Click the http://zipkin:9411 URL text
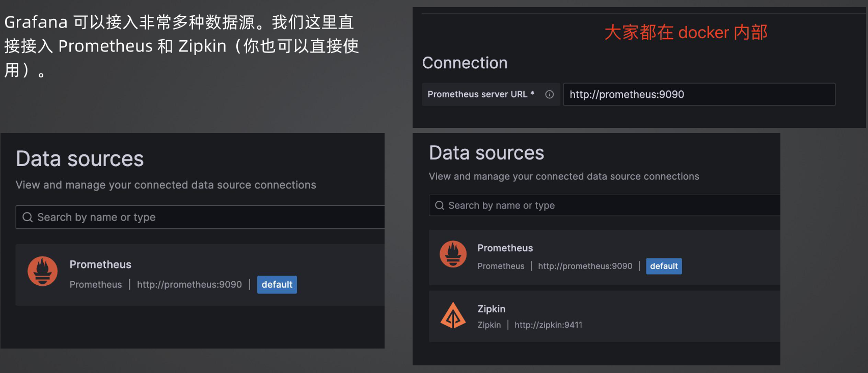This screenshot has height=373, width=868. click(x=548, y=325)
